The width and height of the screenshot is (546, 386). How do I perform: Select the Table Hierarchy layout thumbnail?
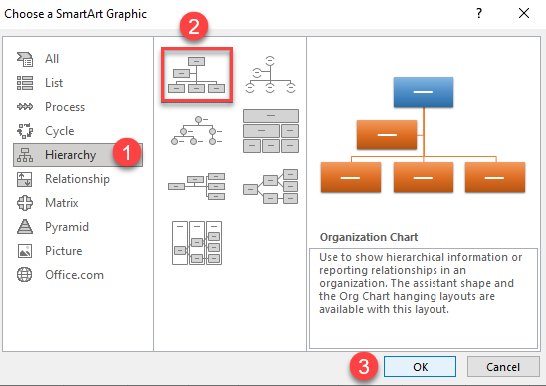click(271, 131)
